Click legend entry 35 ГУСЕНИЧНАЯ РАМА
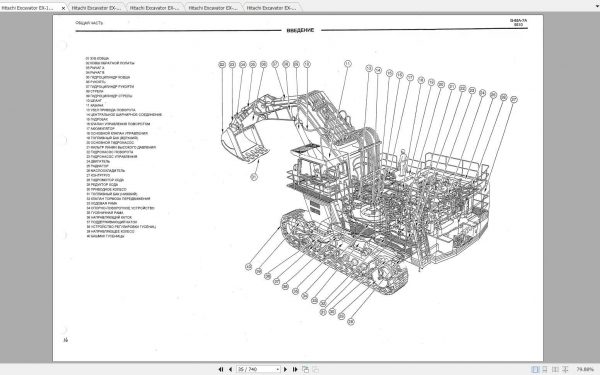 click(105, 213)
